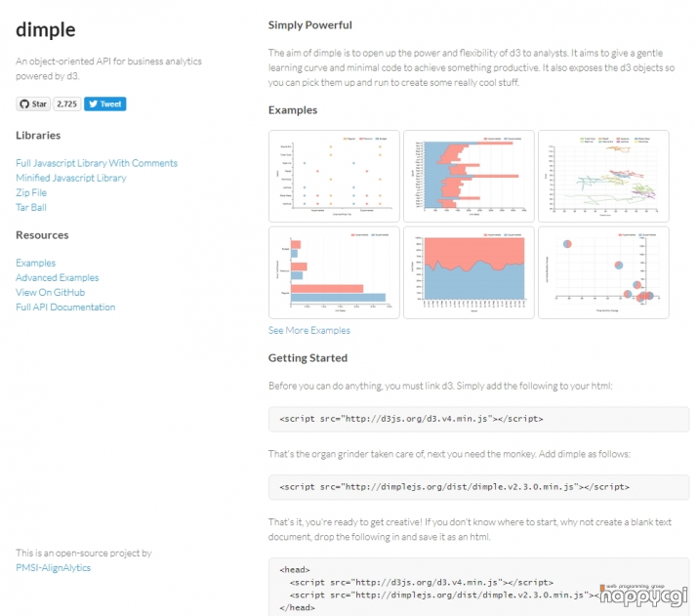
Task: Download the Zip File
Action: pos(31,192)
